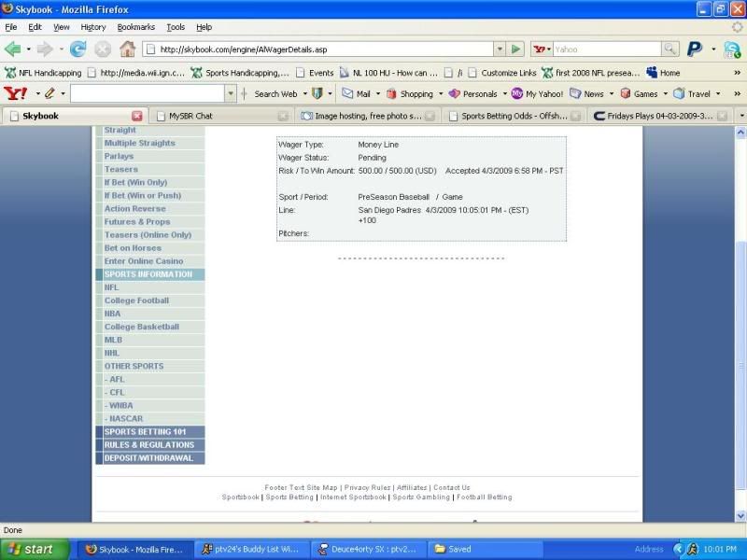Screen dimensions: 747x560
Task: Click the Yahoo! logo in the Yahoo toolbar
Action: [x=16, y=93]
